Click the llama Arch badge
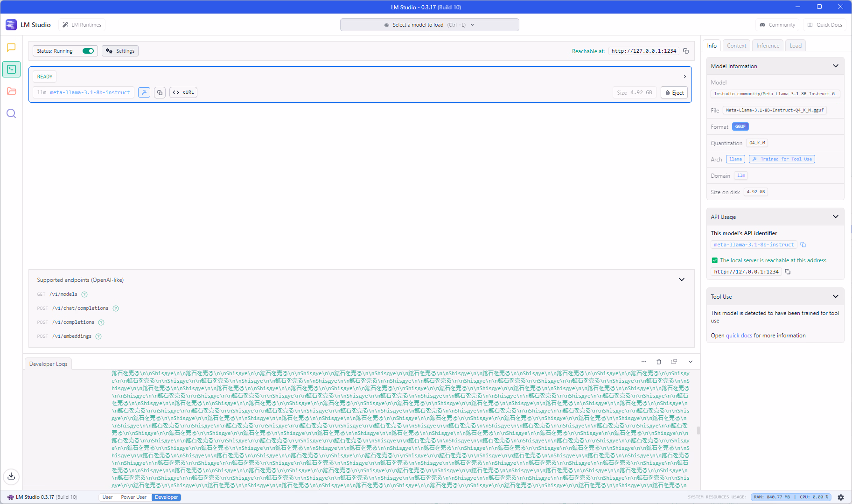Image resolution: width=852 pixels, height=504 pixels. [735, 159]
